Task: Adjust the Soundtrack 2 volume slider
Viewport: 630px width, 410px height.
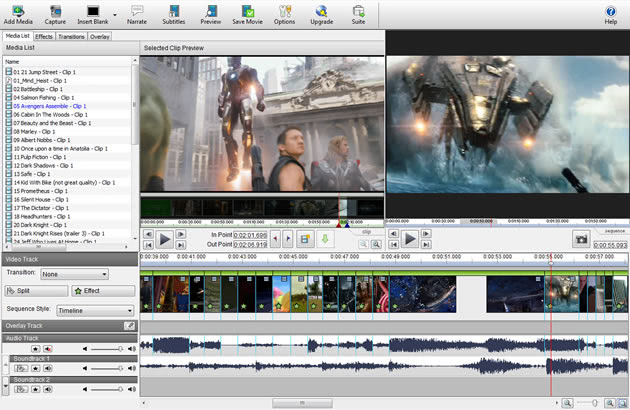Action: [107, 389]
